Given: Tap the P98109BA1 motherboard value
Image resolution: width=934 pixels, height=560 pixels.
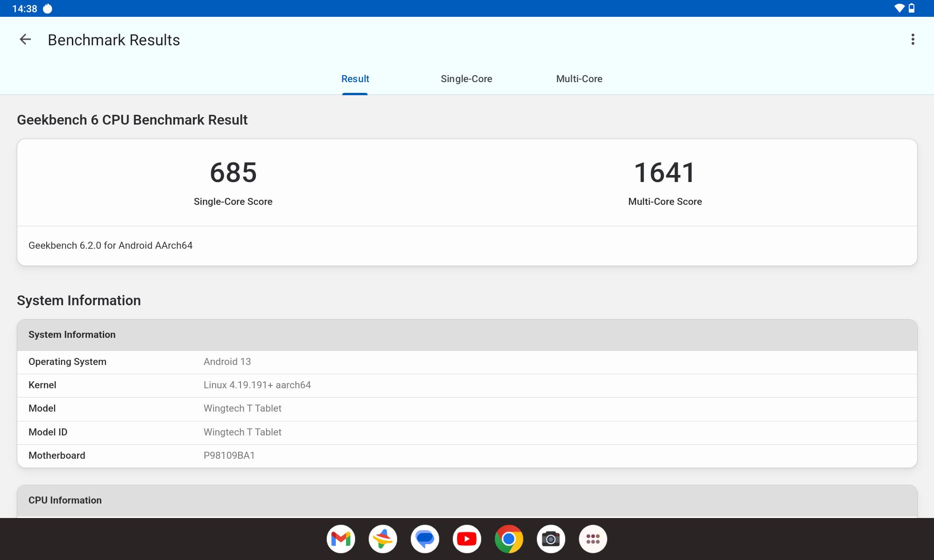Looking at the screenshot, I should (229, 455).
